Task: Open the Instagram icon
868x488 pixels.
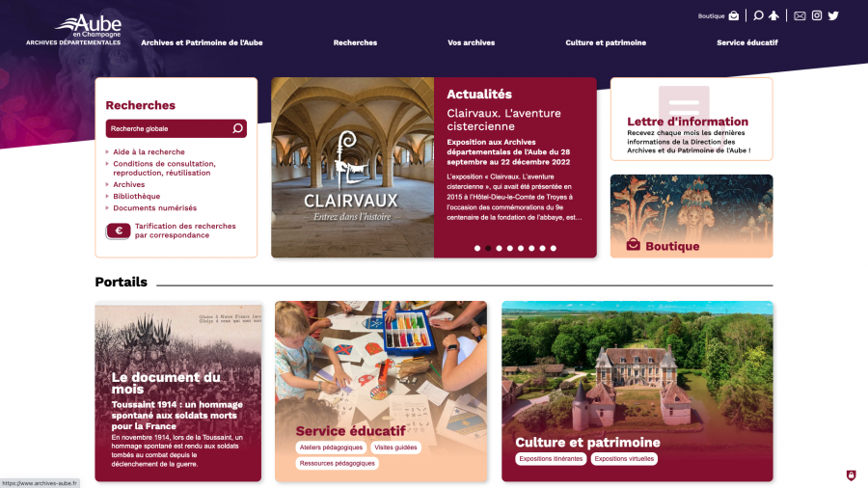Action: pos(817,15)
